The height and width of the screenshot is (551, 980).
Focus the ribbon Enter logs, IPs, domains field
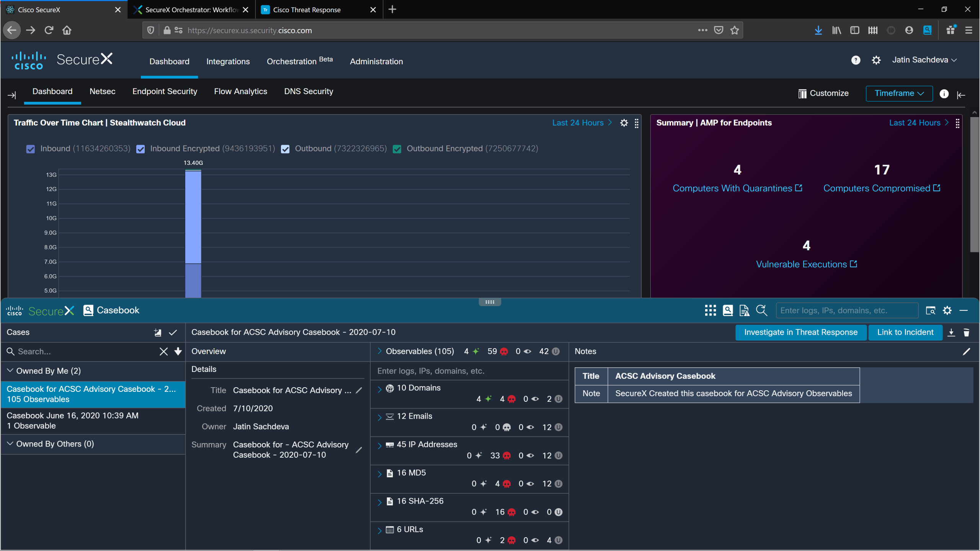point(847,310)
